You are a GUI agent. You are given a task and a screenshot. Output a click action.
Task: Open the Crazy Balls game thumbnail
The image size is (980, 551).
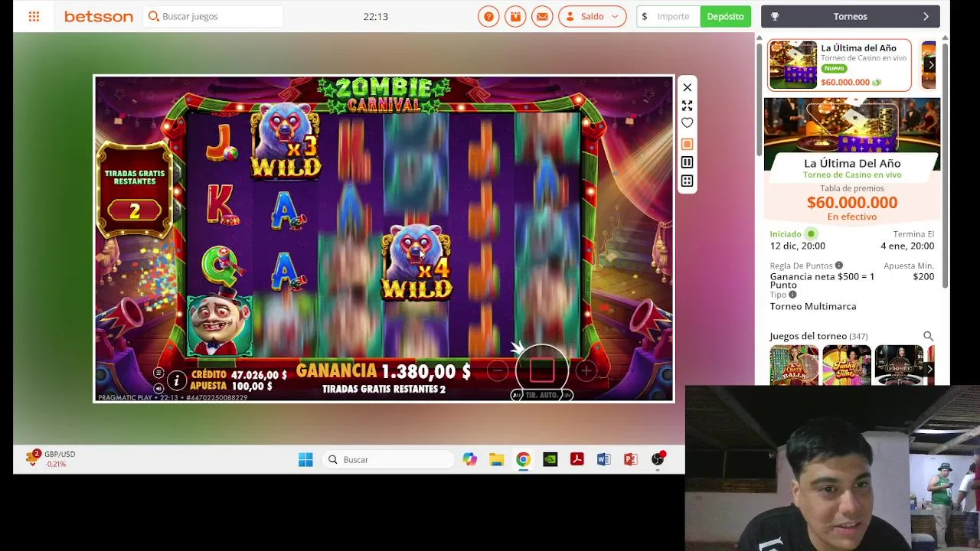794,365
